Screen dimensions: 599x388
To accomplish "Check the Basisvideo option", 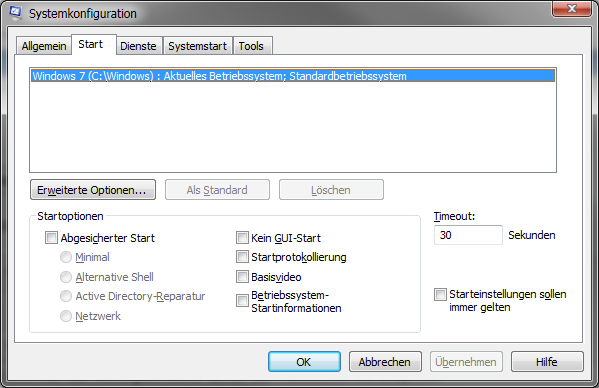I will tap(242, 276).
